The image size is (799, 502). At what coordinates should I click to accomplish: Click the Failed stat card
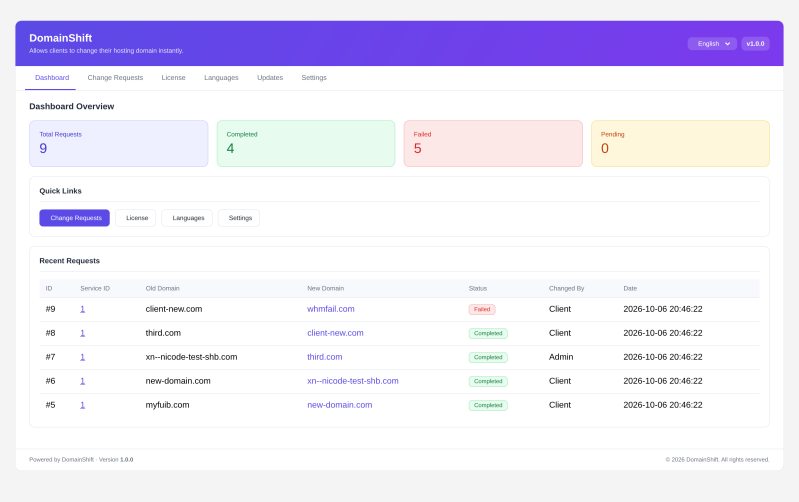click(493, 143)
